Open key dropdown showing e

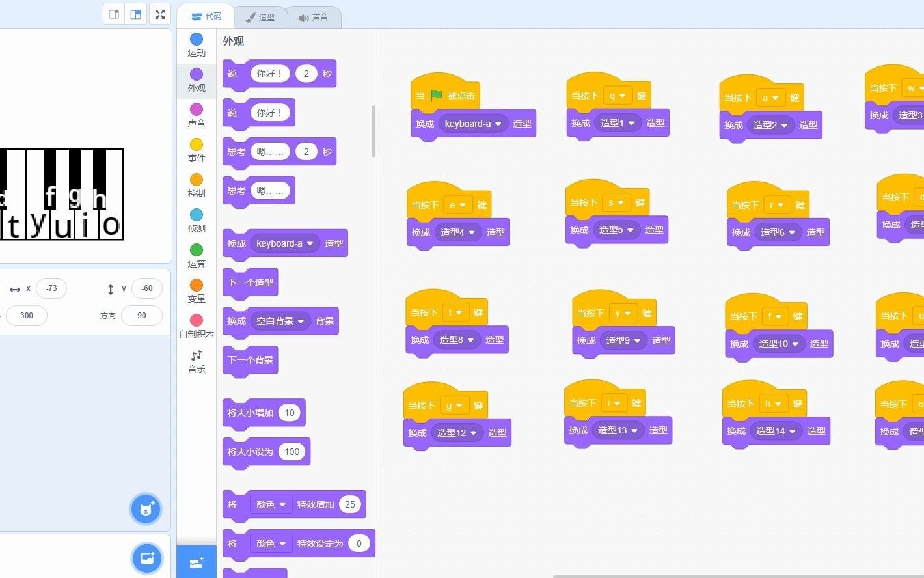click(x=457, y=205)
